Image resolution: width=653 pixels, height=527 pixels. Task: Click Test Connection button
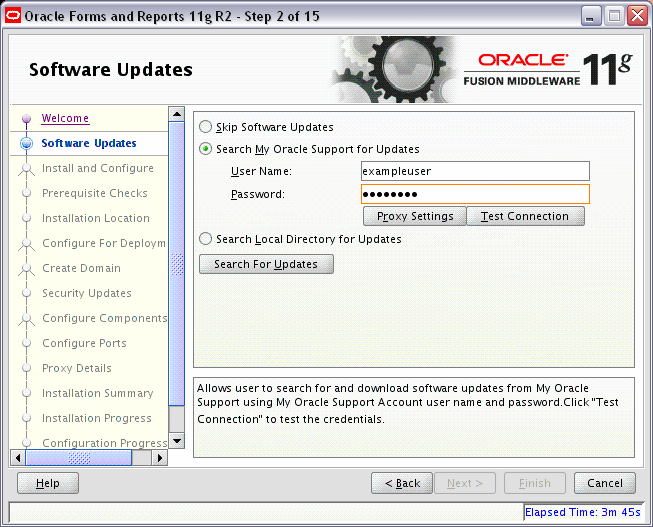click(525, 216)
